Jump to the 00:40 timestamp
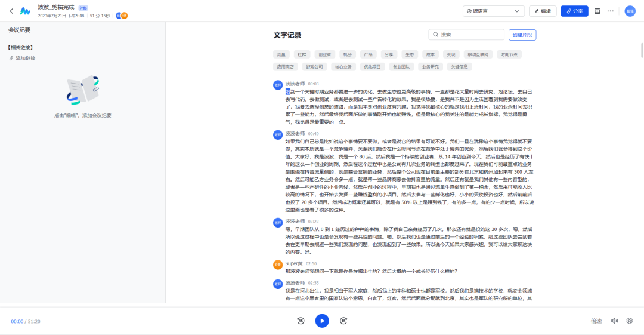 pos(314,134)
